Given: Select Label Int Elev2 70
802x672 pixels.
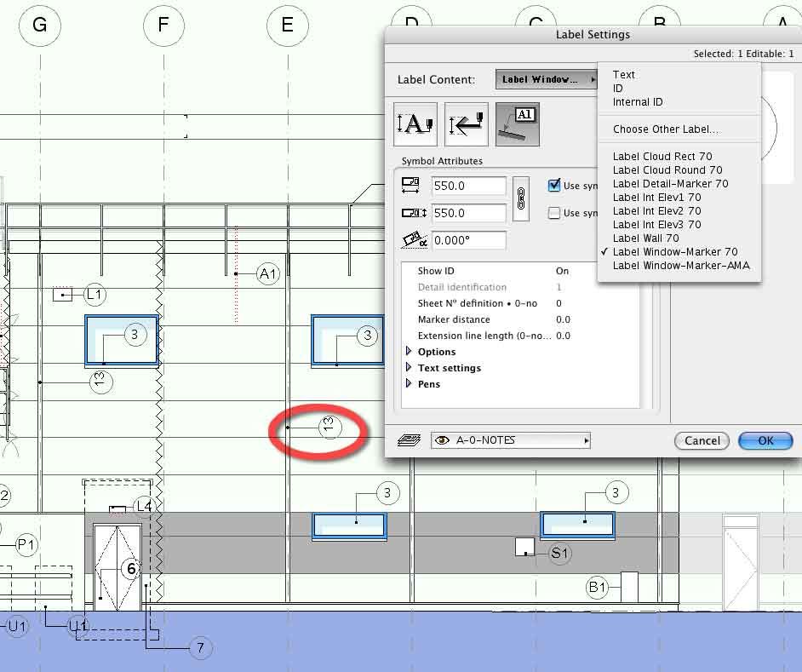Looking at the screenshot, I should 656,211.
